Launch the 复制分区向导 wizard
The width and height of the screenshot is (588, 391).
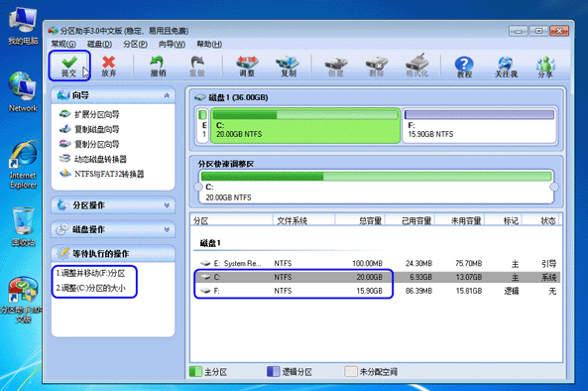pos(97,144)
